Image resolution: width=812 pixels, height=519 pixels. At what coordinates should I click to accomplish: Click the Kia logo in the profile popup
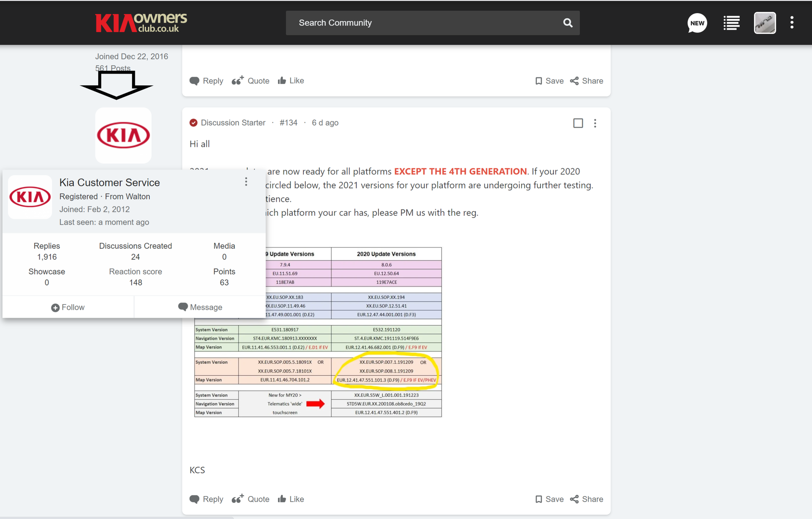30,197
